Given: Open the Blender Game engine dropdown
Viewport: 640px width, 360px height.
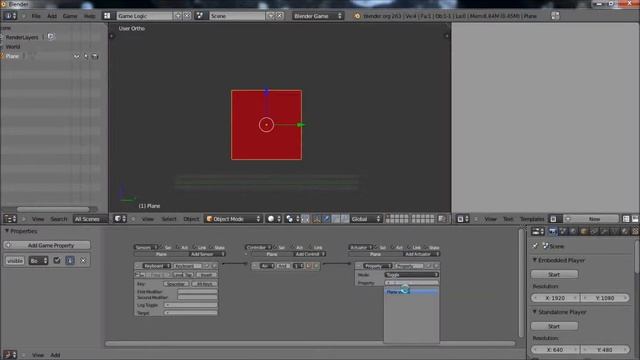Looking at the screenshot, I should (x=318, y=16).
